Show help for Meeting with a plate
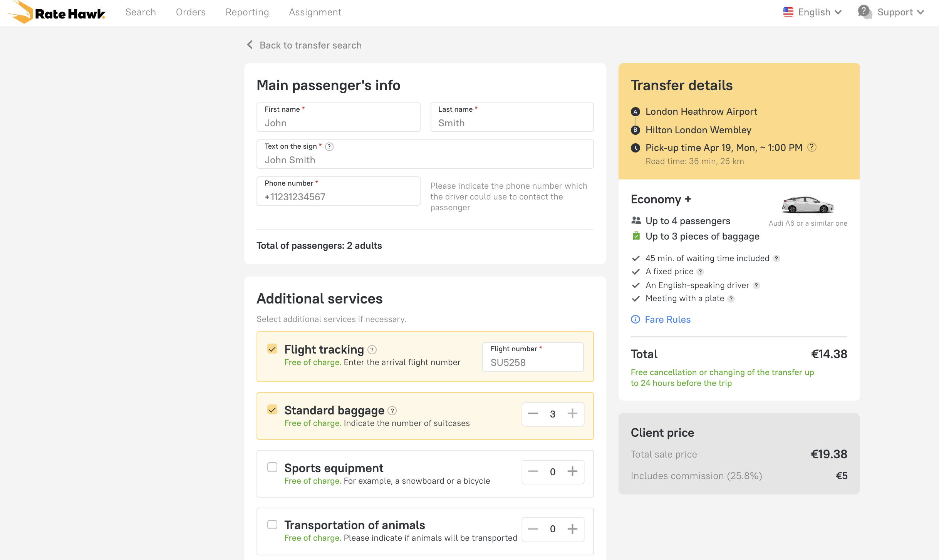939x560 pixels. [731, 299]
